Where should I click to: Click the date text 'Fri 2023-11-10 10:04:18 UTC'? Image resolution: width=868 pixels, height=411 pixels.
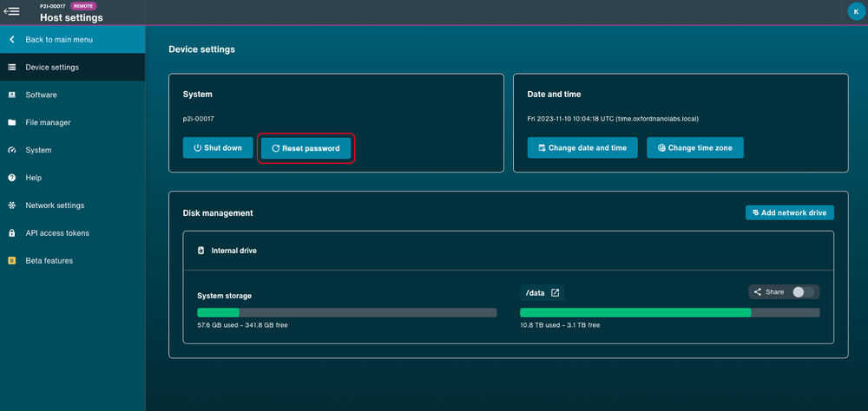[570, 119]
